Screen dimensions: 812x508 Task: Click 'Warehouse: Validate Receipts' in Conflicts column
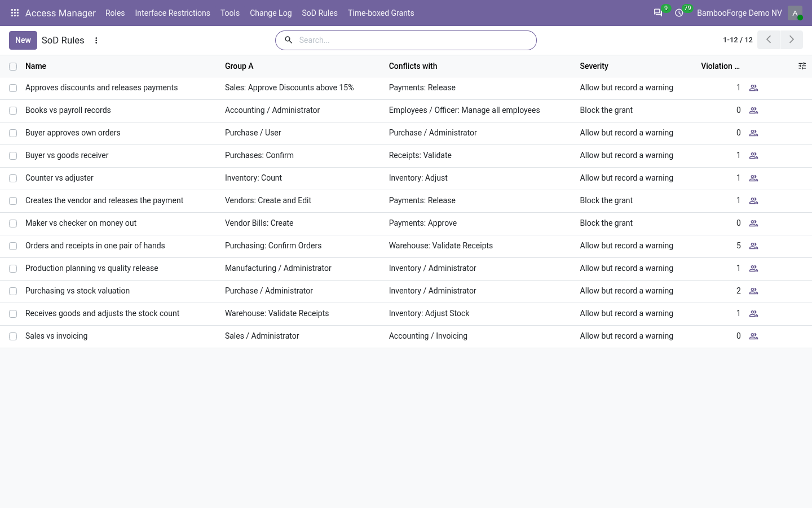[x=441, y=246]
